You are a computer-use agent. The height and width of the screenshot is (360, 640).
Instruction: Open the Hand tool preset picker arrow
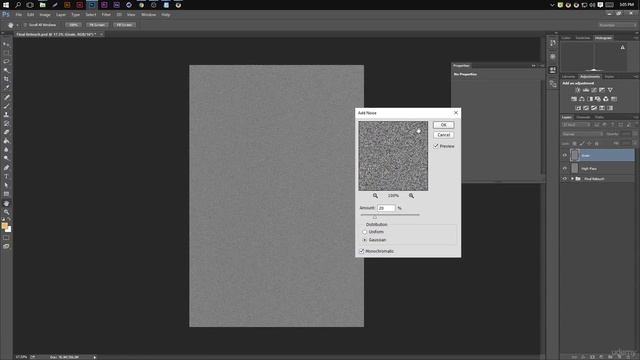coord(18,25)
